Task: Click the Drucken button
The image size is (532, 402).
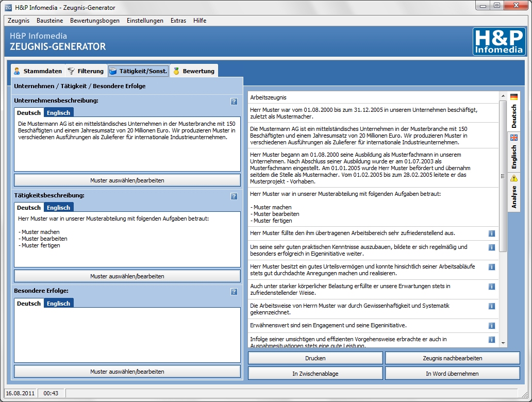Action: pos(315,358)
